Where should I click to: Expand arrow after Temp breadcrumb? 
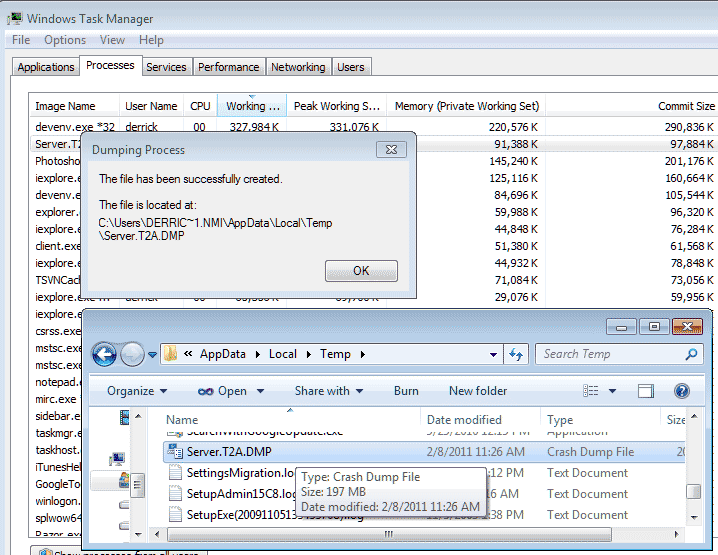click(363, 354)
